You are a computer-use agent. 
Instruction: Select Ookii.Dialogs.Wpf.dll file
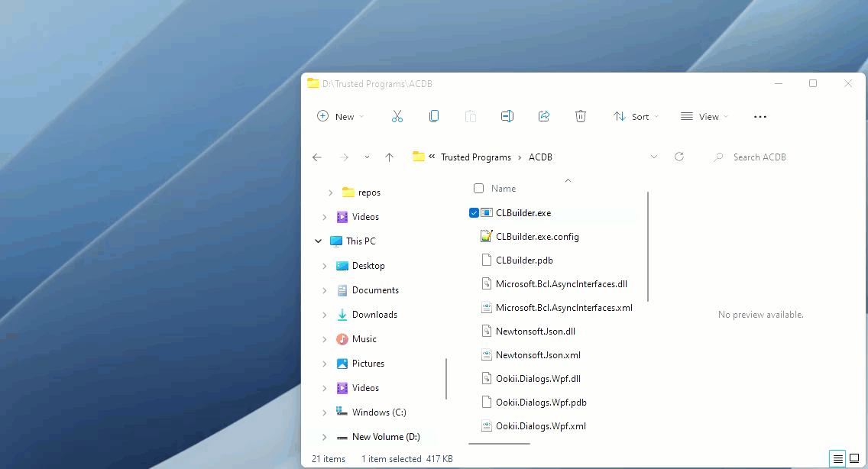pyautogui.click(x=538, y=379)
